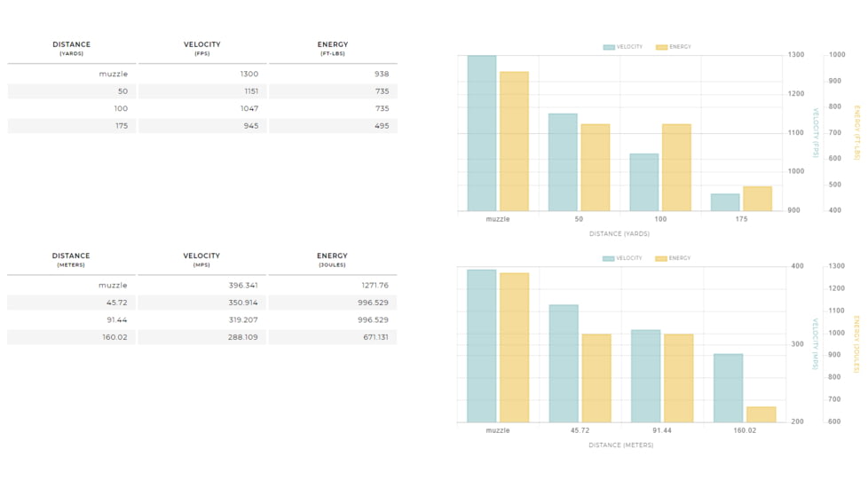Click the DISTANCE (YARDS) table column header
Screen dimensions: 868x488
point(71,48)
